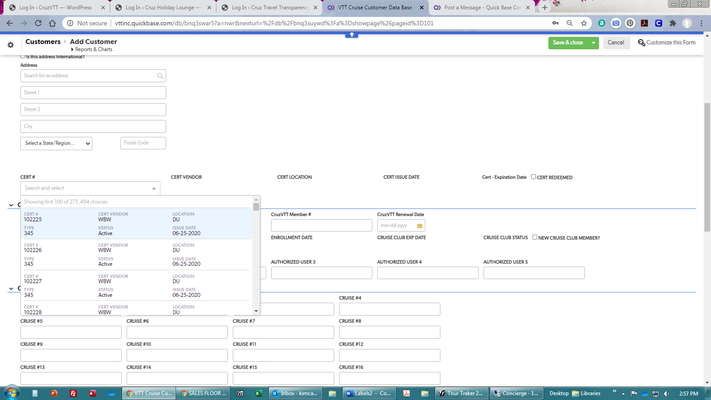Select cert 102227 from the list
The width and height of the screenshot is (711, 400).
coord(136,286)
